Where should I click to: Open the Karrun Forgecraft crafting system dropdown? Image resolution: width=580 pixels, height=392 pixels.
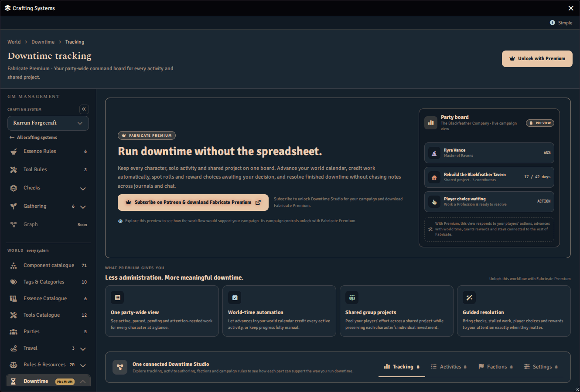pos(48,123)
